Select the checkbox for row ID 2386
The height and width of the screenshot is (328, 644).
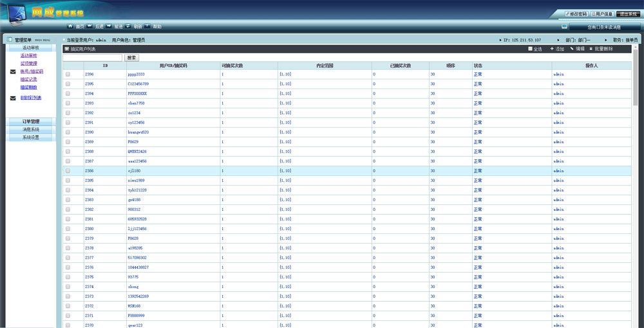[x=68, y=171]
